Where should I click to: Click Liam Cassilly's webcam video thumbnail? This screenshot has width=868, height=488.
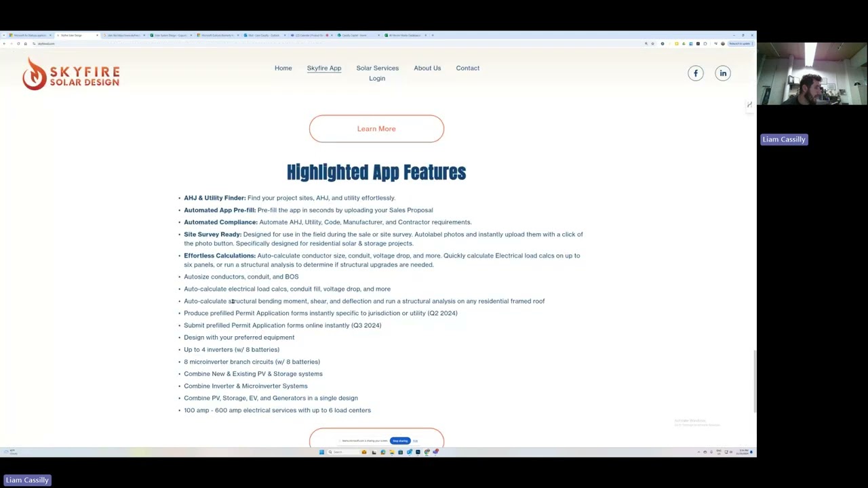tap(812, 74)
